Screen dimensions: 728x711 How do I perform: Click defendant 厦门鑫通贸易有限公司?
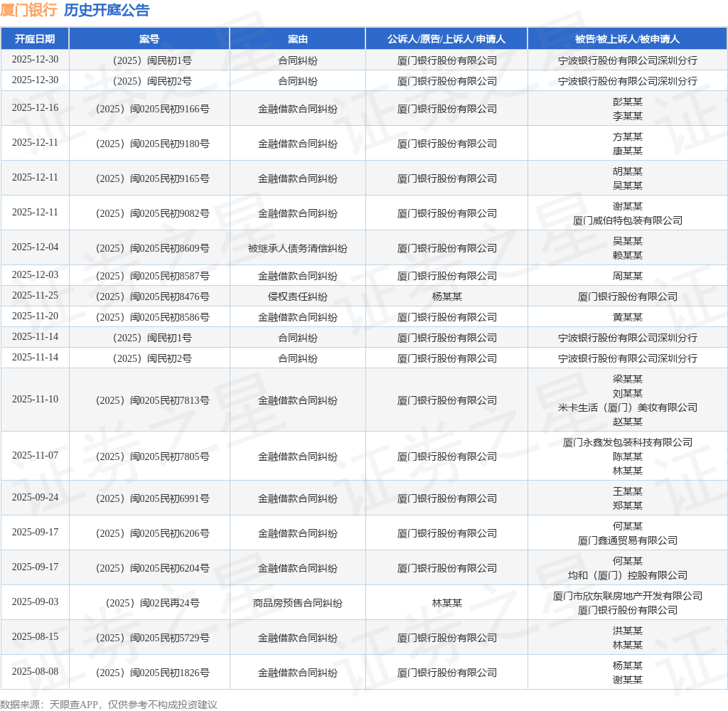click(627, 540)
